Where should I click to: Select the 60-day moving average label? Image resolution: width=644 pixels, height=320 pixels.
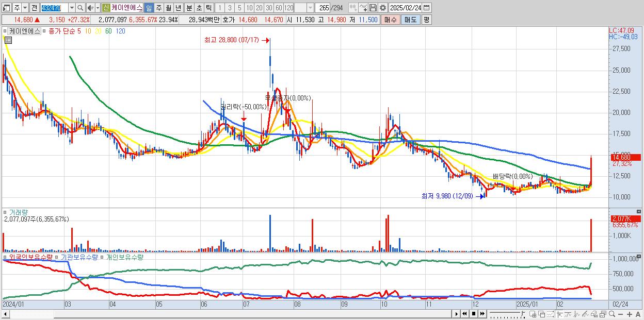[108, 31]
